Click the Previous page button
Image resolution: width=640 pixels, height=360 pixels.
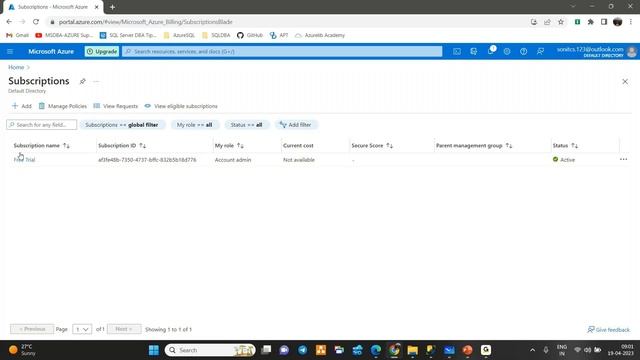point(32,329)
